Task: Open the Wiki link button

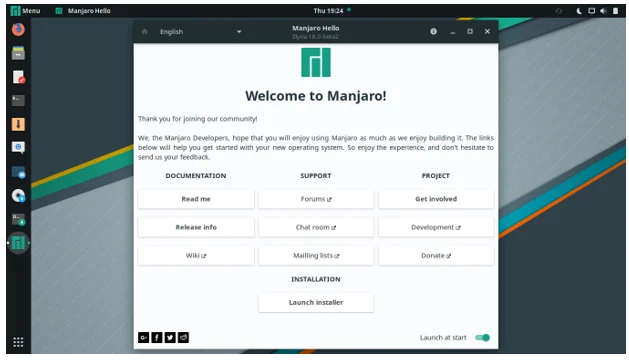Action: point(196,256)
